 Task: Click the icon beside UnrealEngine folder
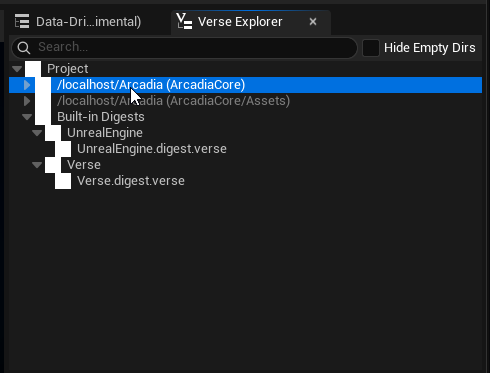click(x=53, y=133)
